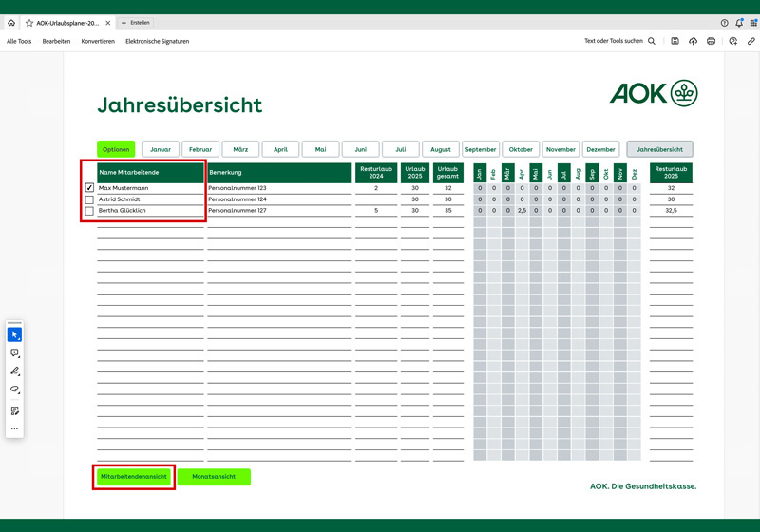Select the fill and sign tool

14,410
